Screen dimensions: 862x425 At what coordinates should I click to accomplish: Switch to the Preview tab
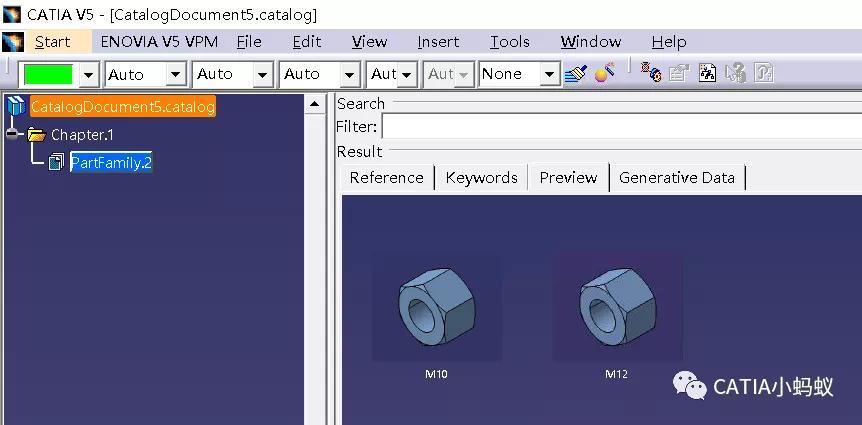coord(568,177)
